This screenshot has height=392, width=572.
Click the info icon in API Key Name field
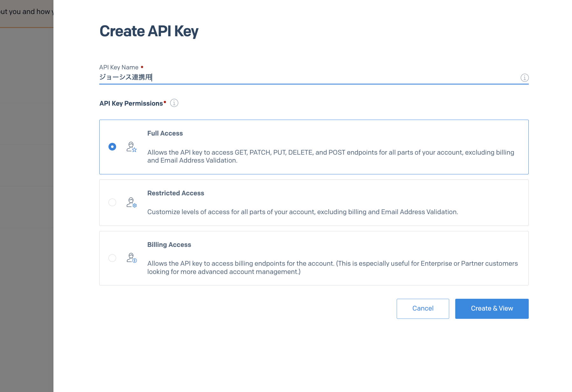[524, 78]
